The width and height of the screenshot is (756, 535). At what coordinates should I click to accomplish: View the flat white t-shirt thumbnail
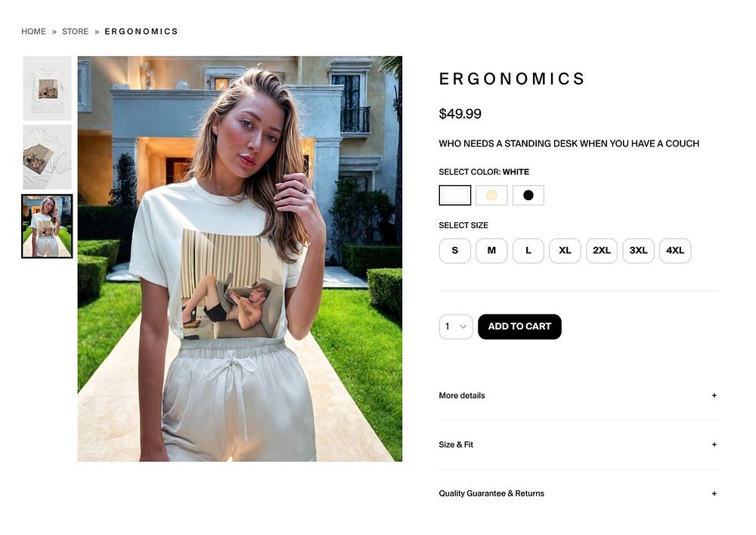tap(47, 88)
